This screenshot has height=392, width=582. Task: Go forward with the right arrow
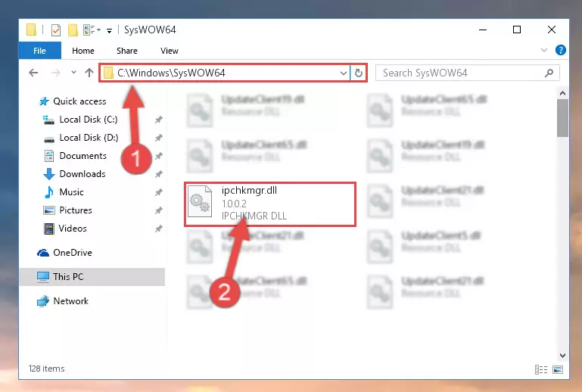(56, 73)
